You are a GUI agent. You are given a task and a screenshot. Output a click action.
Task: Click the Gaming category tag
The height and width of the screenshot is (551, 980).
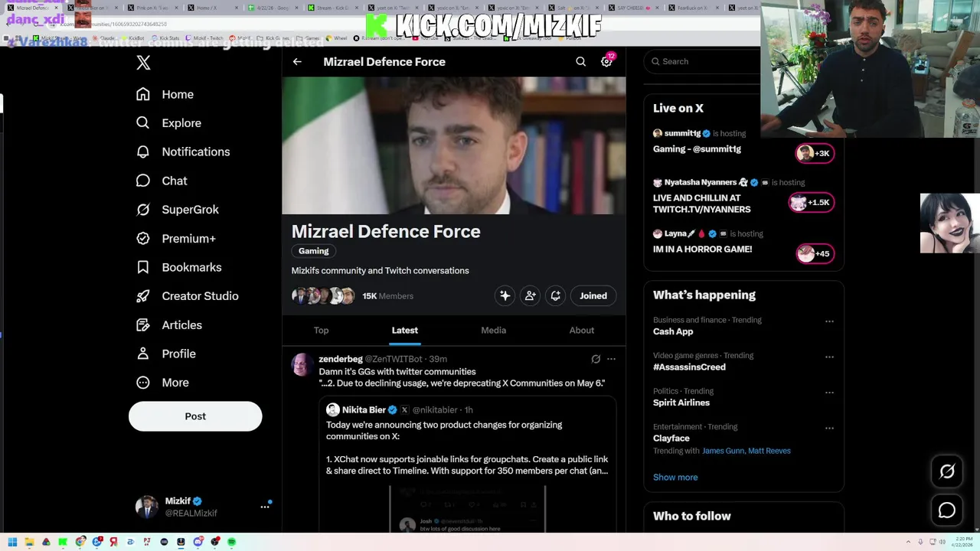coord(313,251)
